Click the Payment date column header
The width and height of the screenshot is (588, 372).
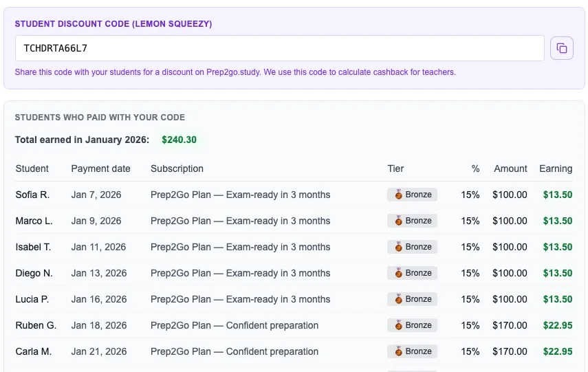pos(100,168)
